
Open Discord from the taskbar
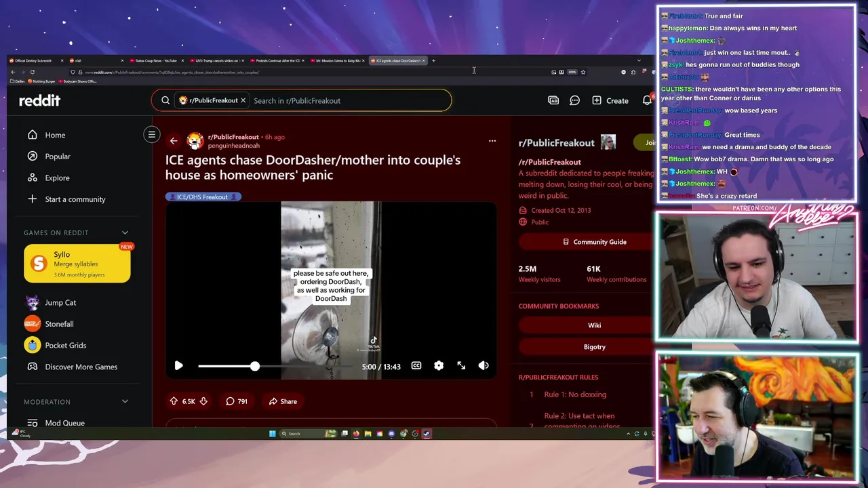pyautogui.click(x=391, y=434)
